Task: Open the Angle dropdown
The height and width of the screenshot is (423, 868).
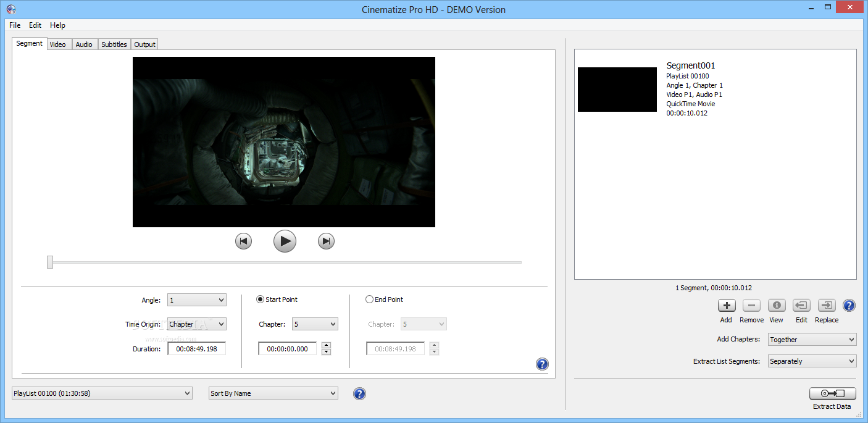Action: (197, 300)
